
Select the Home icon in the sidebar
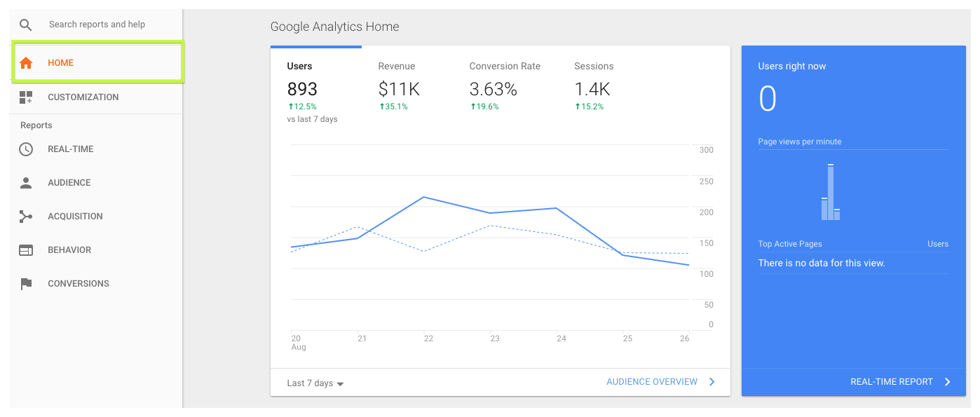[25, 62]
